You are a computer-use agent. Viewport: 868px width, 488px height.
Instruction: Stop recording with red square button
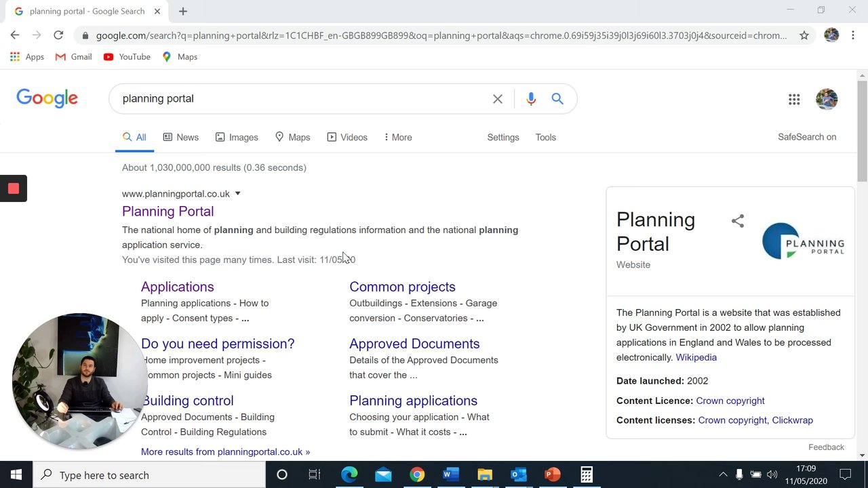pyautogui.click(x=14, y=188)
